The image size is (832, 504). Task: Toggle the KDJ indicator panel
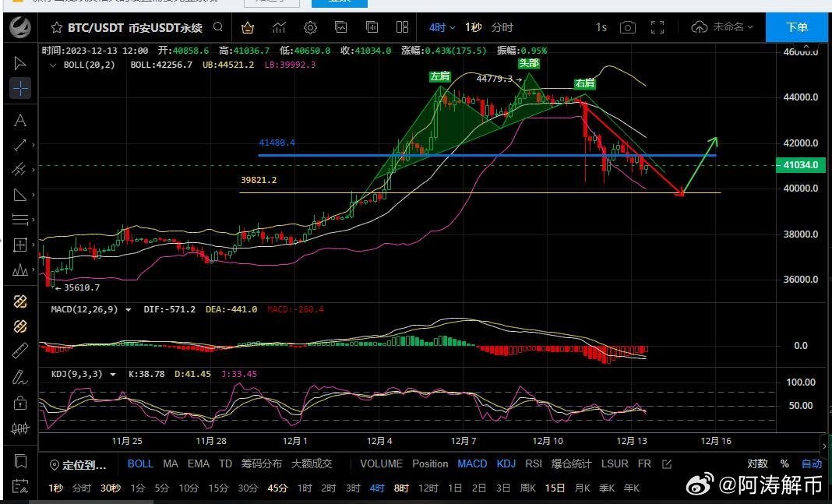(x=506, y=463)
